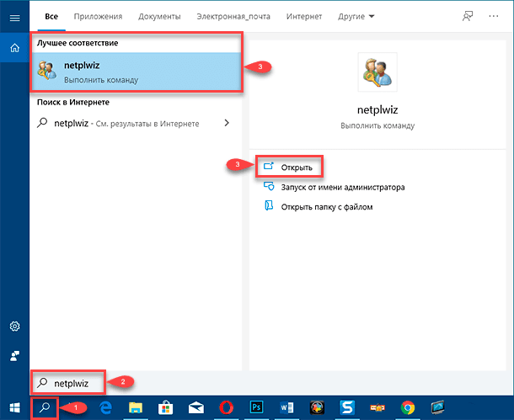Expand the netplwiz web result chevron
This screenshot has width=514, height=420.
(227, 123)
